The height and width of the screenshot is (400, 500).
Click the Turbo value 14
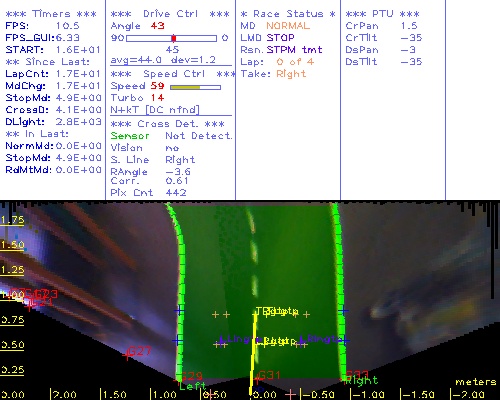tap(157, 98)
